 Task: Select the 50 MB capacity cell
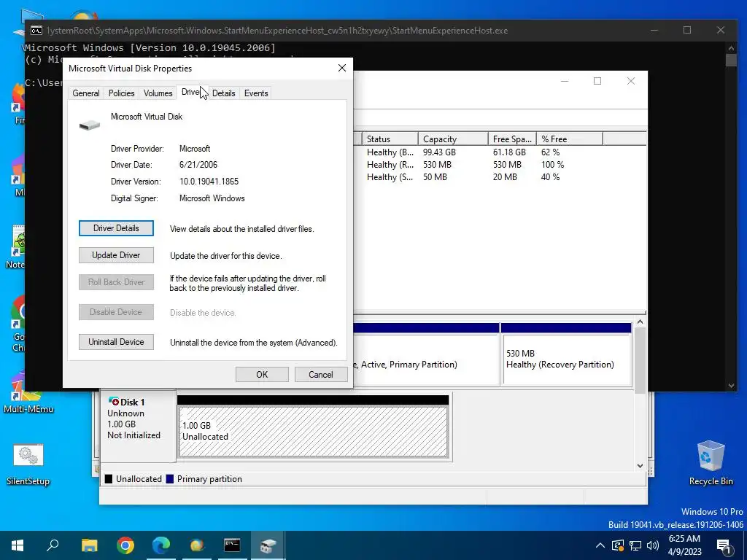(x=435, y=177)
